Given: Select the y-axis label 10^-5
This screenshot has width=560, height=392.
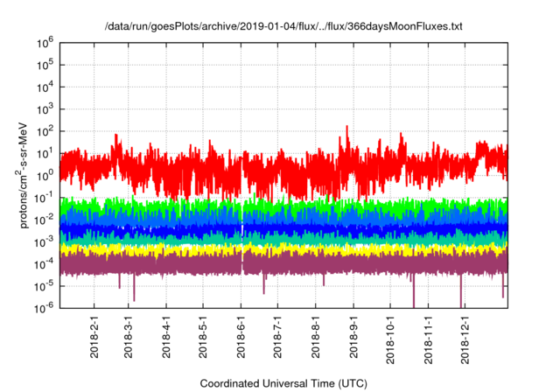Looking at the screenshot, I should (x=45, y=286).
